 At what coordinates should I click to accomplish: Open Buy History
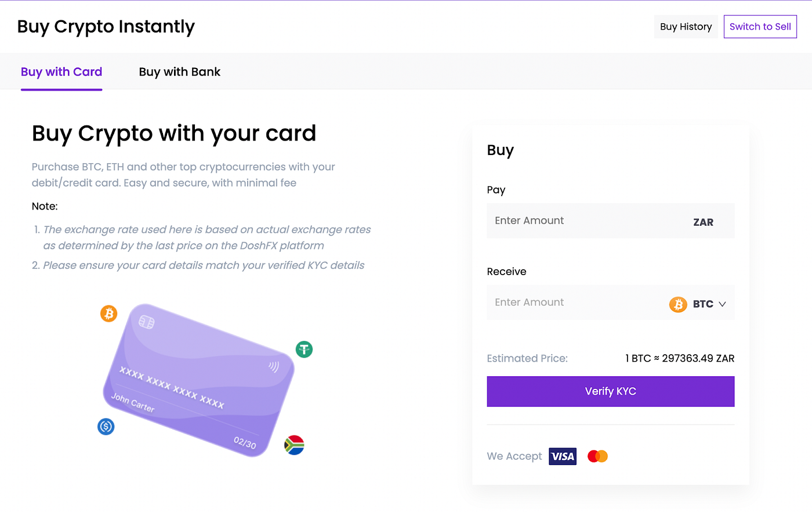click(x=686, y=27)
